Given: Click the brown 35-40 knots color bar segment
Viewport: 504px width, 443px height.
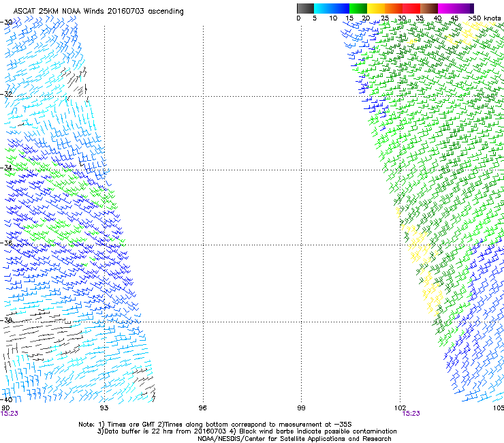Looking at the screenshot, I should click(x=429, y=8).
